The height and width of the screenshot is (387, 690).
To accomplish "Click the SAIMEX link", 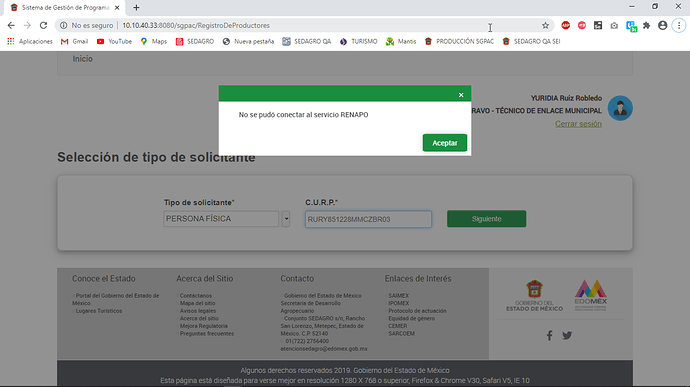I will tap(399, 296).
